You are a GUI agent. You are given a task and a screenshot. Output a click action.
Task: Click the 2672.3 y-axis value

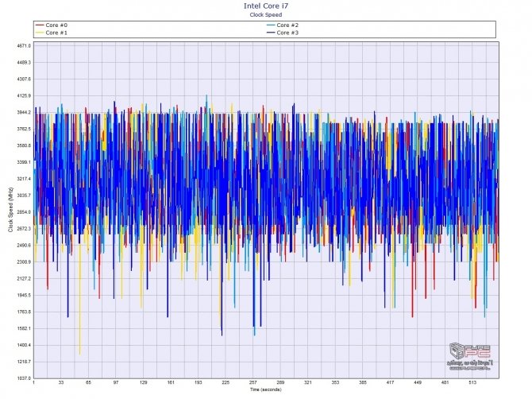click(24, 229)
